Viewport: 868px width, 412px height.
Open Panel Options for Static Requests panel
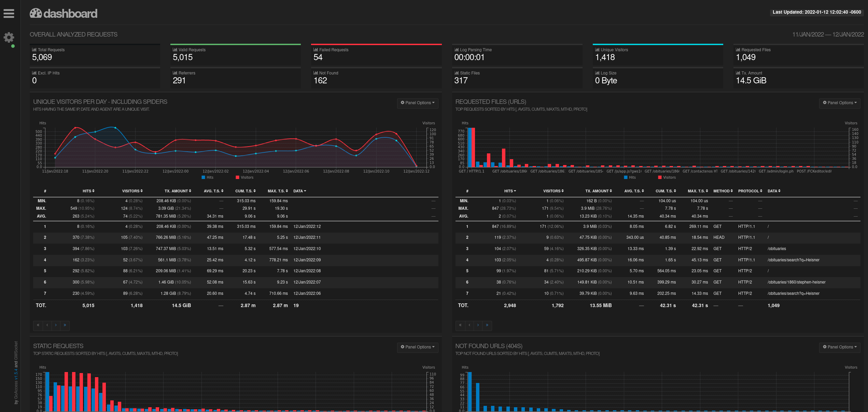(418, 347)
